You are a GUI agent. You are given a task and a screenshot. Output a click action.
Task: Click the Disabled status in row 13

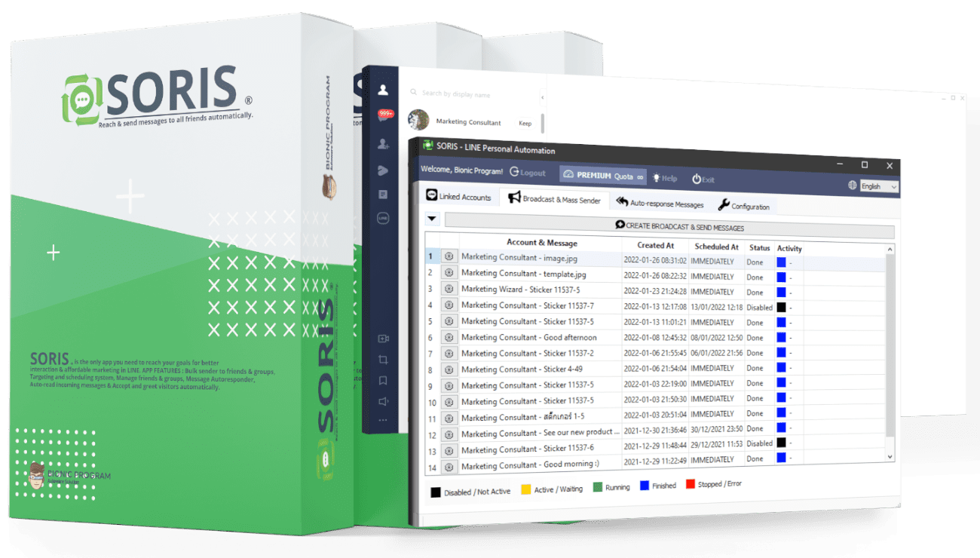pos(760,443)
